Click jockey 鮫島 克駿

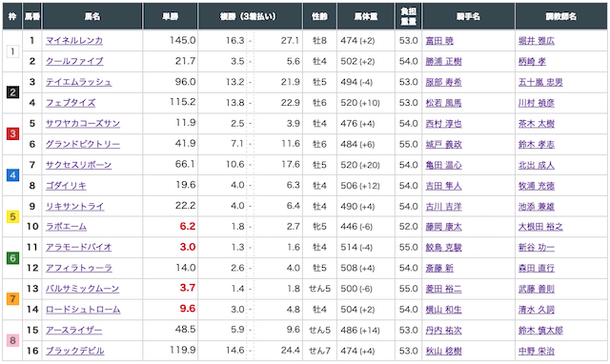443,248
